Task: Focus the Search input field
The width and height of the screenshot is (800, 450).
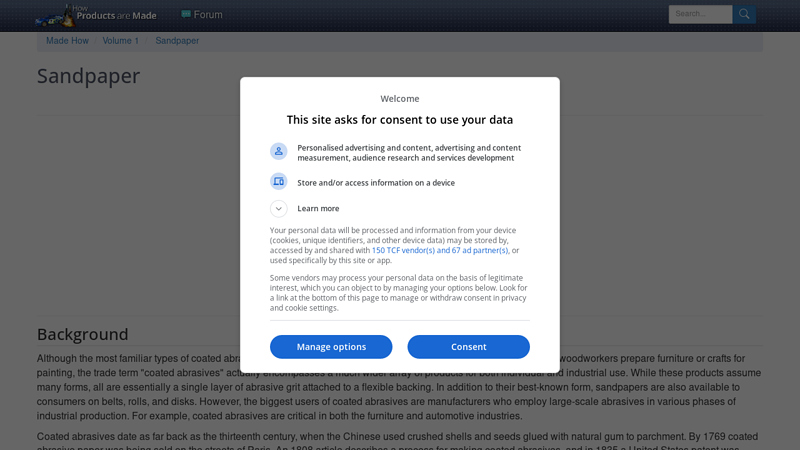Action: coord(701,14)
